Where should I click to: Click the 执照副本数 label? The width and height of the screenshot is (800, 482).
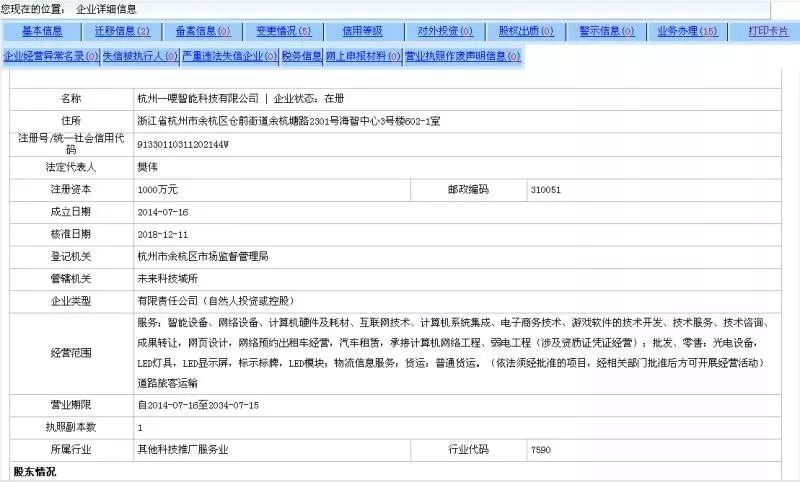click(x=71, y=427)
